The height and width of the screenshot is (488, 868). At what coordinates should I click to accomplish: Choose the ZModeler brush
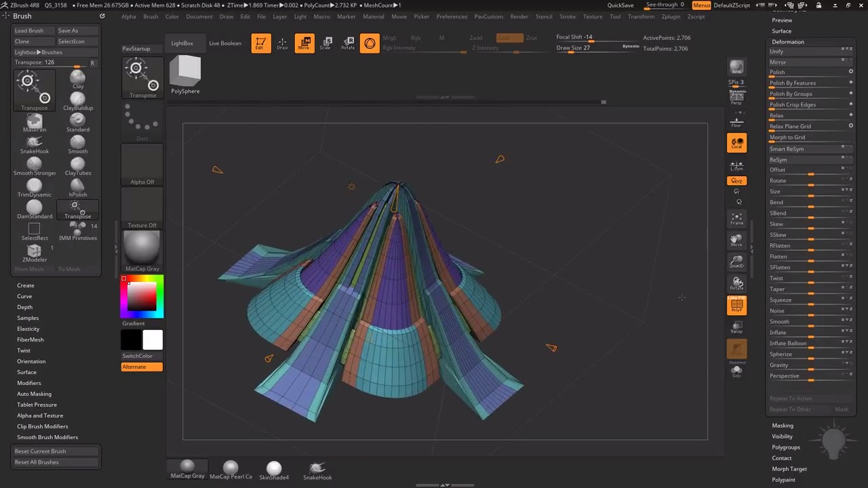click(35, 252)
